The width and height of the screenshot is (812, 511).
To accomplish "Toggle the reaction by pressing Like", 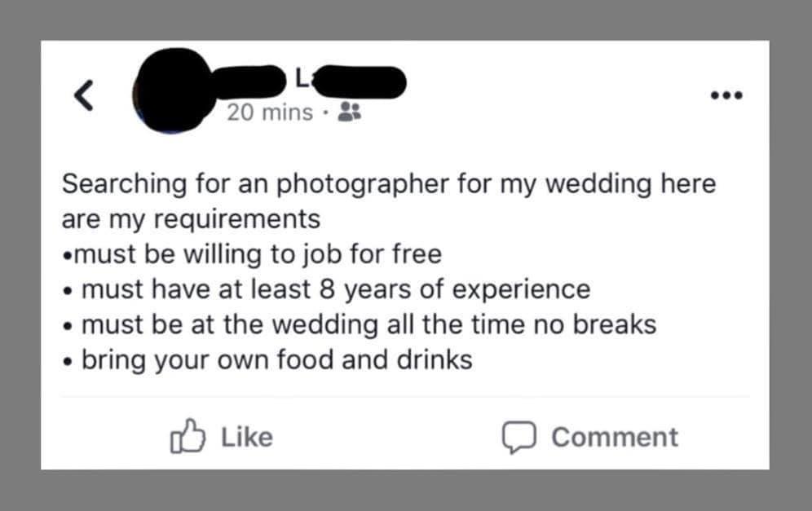I will tap(220, 437).
